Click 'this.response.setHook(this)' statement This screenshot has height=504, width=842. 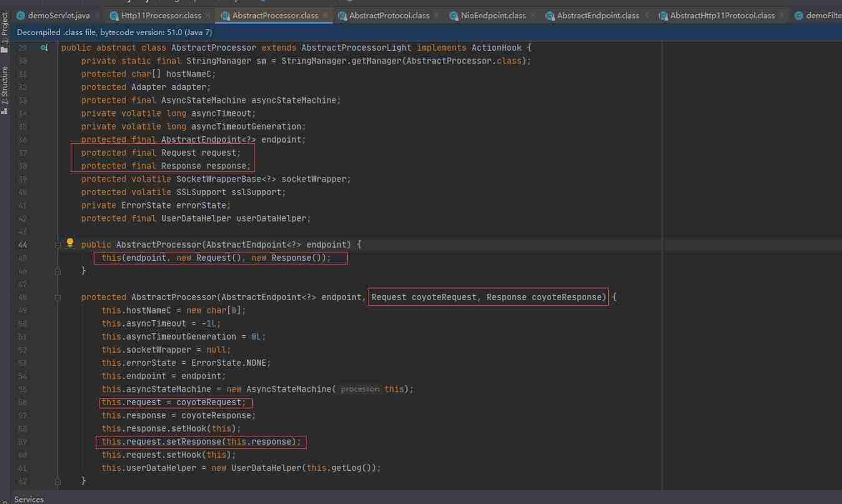[171, 428]
